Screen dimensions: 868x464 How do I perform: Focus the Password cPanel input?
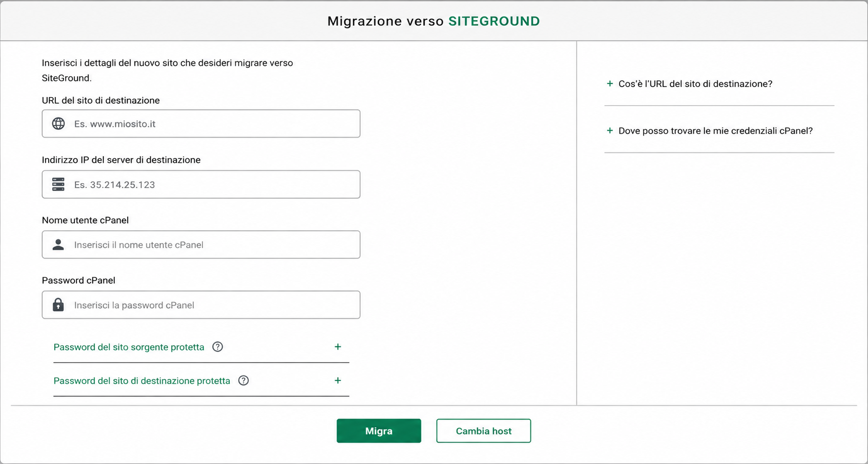201,305
